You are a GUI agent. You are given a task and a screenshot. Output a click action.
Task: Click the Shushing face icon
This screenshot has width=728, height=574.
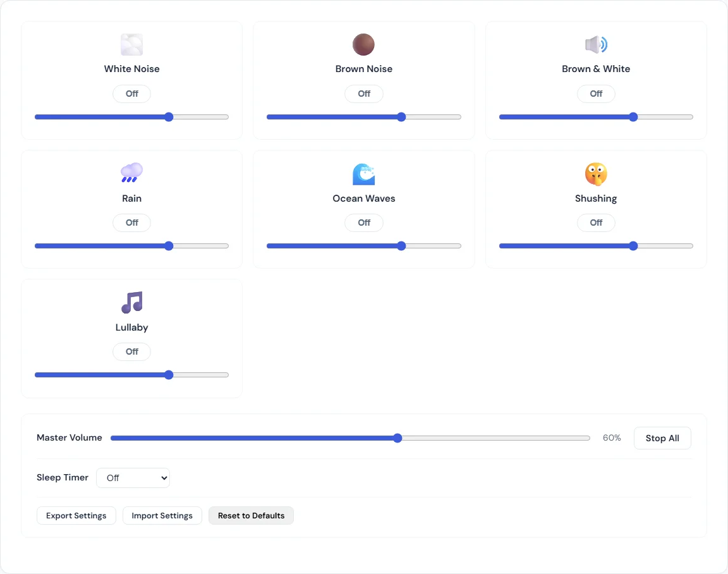click(596, 173)
